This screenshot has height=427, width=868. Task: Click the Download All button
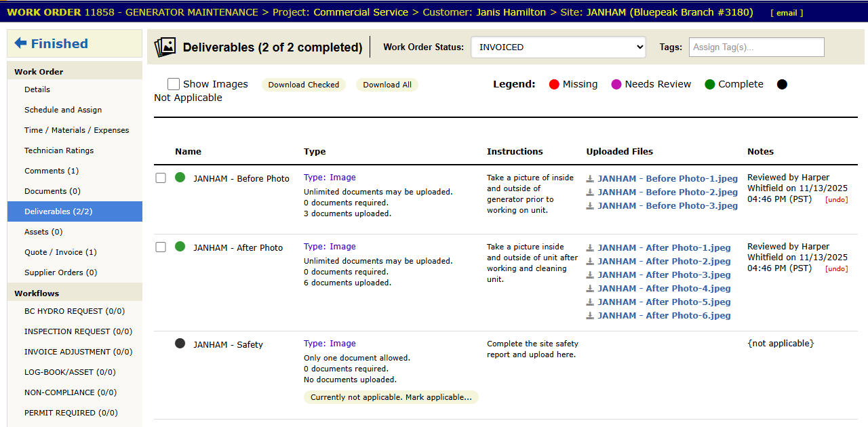(387, 85)
